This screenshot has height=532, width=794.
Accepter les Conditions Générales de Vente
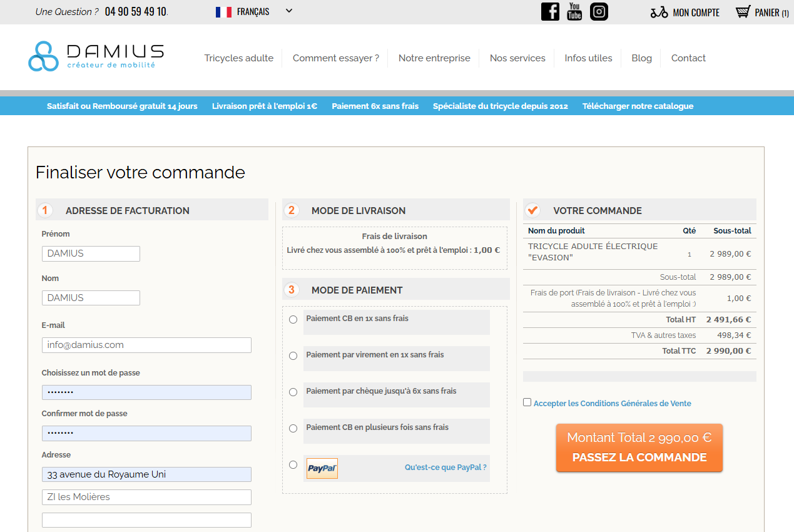pyautogui.click(x=527, y=401)
